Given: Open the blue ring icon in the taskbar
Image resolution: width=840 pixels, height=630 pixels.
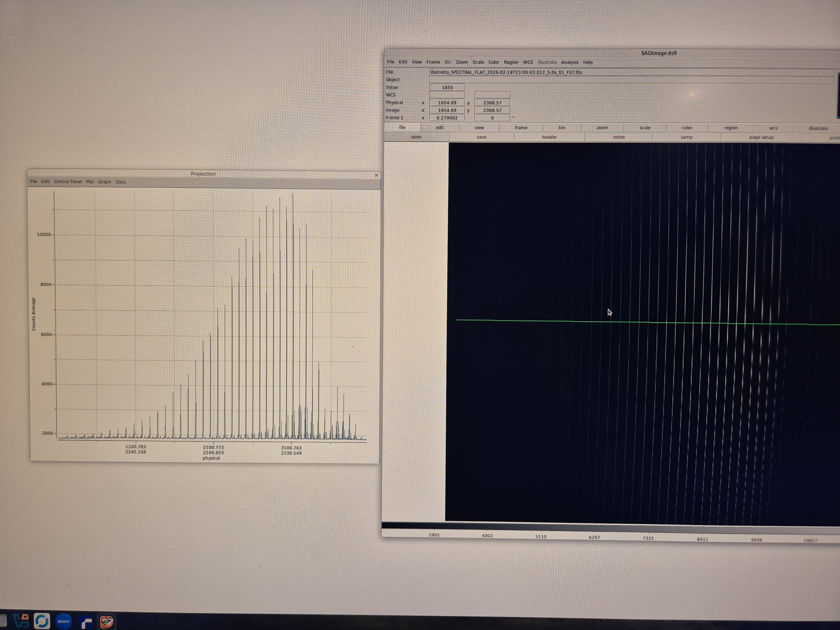Looking at the screenshot, I should 42,621.
